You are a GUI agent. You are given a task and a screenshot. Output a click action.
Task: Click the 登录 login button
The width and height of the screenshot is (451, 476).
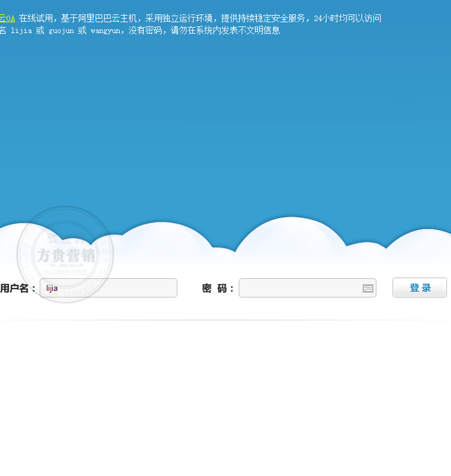coord(419,287)
